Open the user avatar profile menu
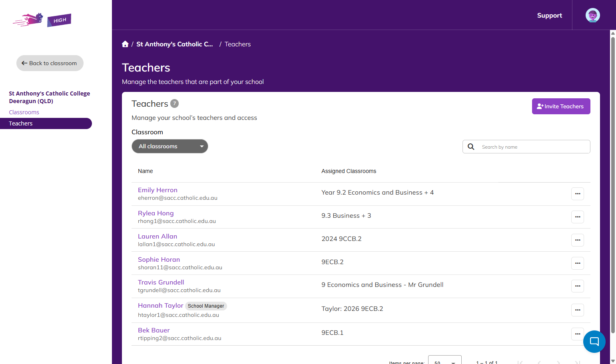The image size is (616, 364). 593,15
